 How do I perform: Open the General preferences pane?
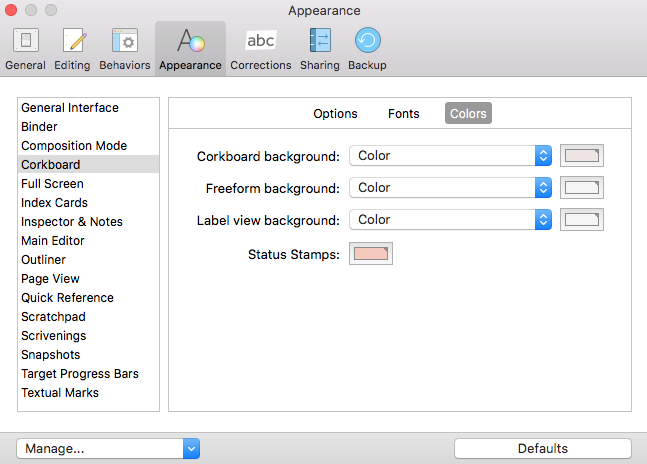coord(26,49)
